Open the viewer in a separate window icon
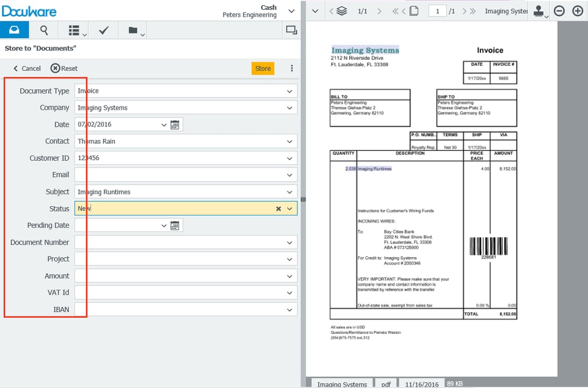 click(x=291, y=30)
